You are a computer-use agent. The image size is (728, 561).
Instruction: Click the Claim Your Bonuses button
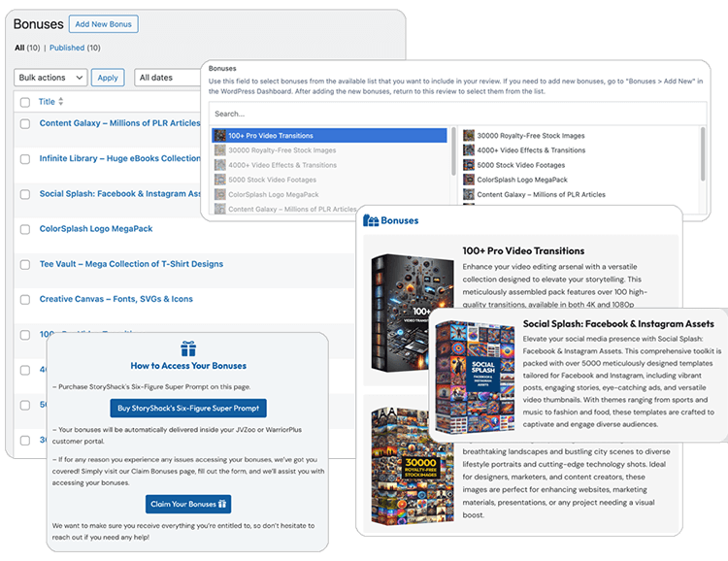click(188, 504)
